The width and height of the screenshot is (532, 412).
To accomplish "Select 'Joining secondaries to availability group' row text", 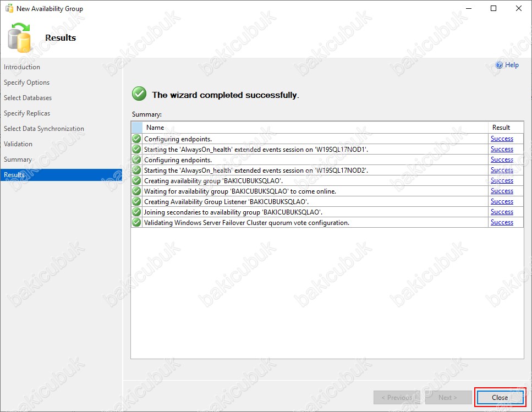I will coord(233,212).
